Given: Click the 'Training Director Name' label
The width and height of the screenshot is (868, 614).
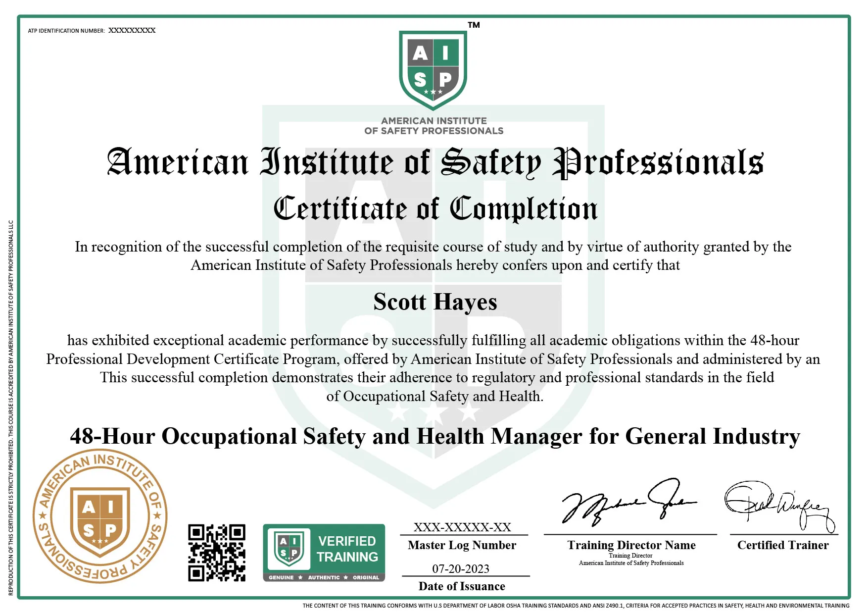Looking at the screenshot, I should [631, 545].
